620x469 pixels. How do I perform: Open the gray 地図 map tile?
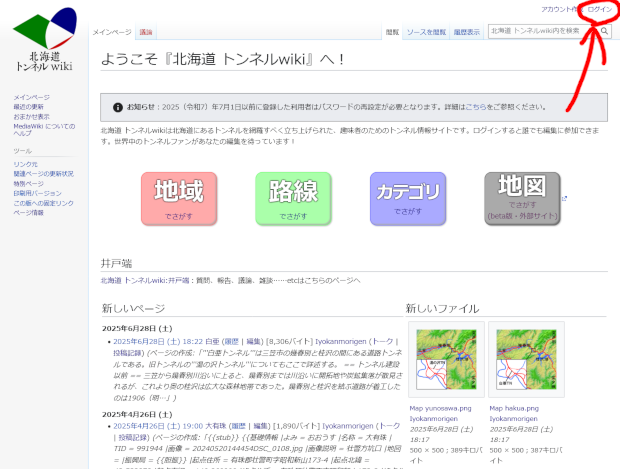coord(521,198)
